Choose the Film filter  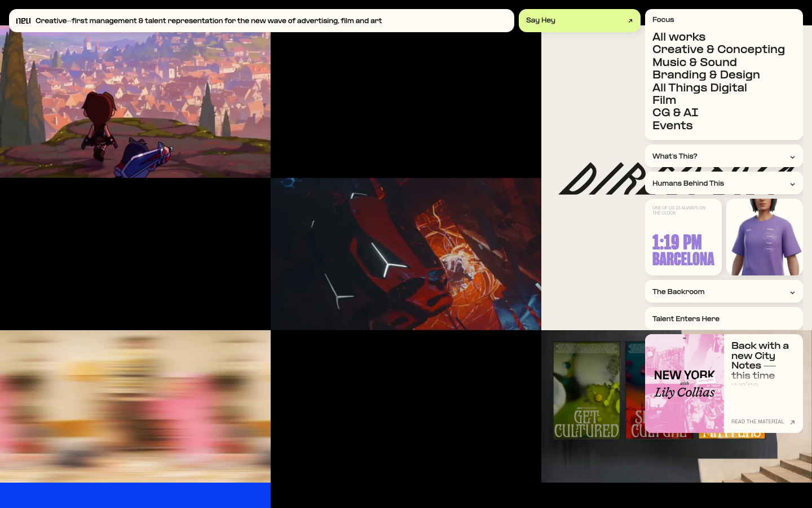click(x=664, y=100)
